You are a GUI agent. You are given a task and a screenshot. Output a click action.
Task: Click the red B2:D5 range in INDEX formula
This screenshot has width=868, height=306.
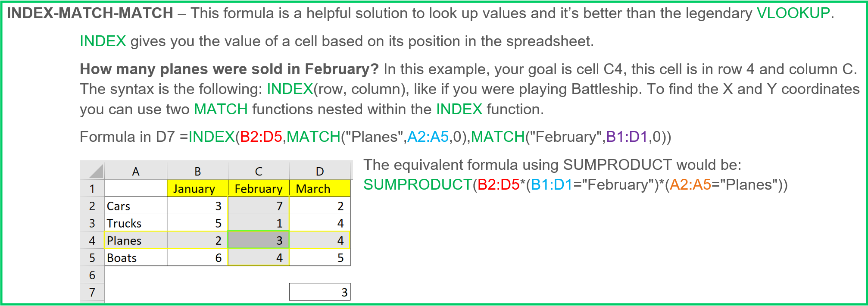point(261,137)
